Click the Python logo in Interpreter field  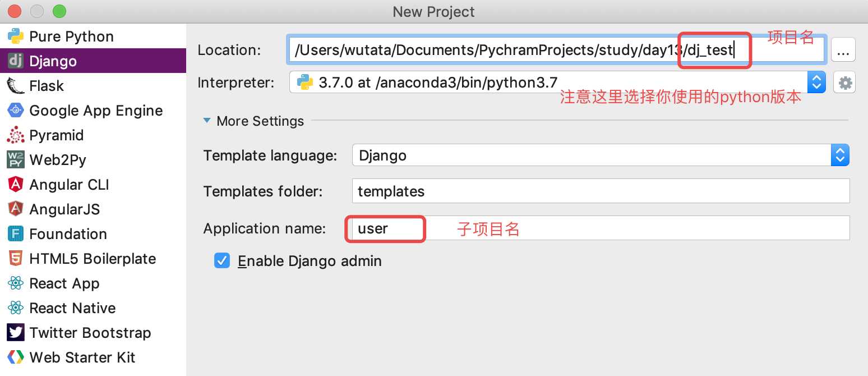coord(304,83)
